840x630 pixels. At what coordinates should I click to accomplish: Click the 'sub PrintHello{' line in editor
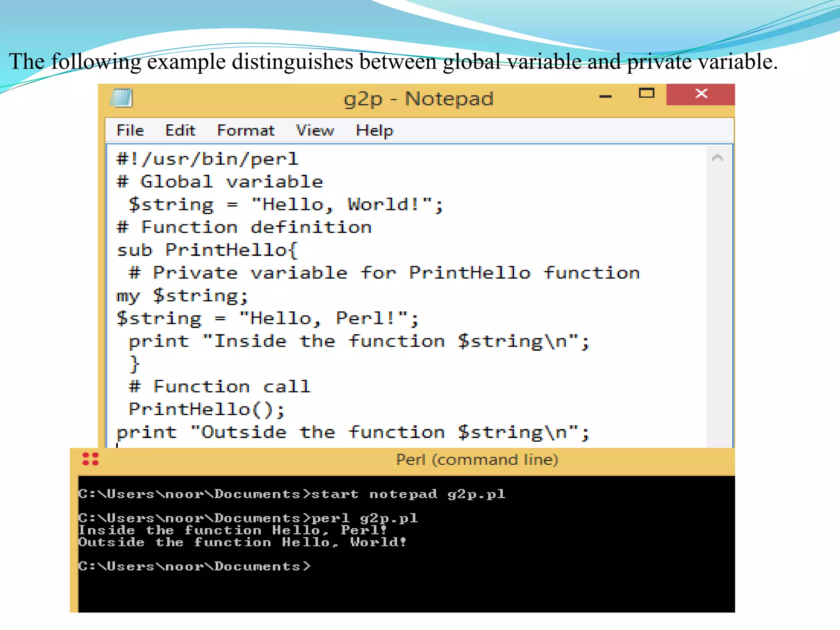pos(207,250)
